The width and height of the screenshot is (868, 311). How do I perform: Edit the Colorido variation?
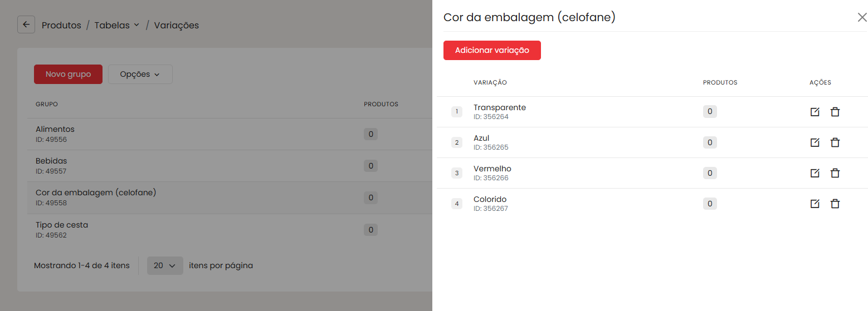coord(815,204)
